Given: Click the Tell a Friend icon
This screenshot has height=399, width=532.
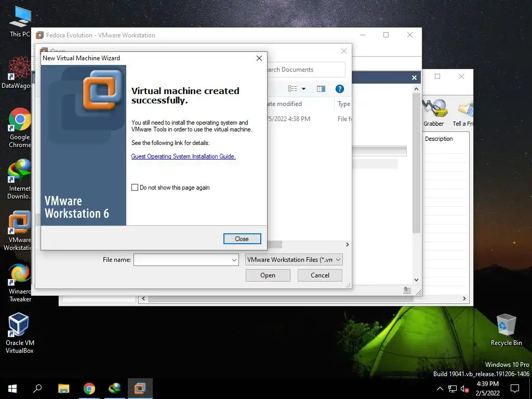Looking at the screenshot, I should (463, 113).
